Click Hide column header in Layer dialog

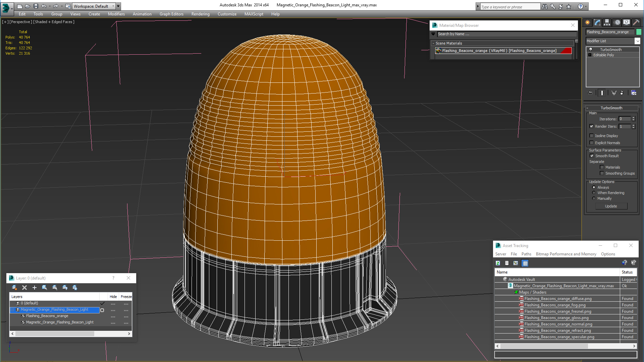(x=113, y=297)
